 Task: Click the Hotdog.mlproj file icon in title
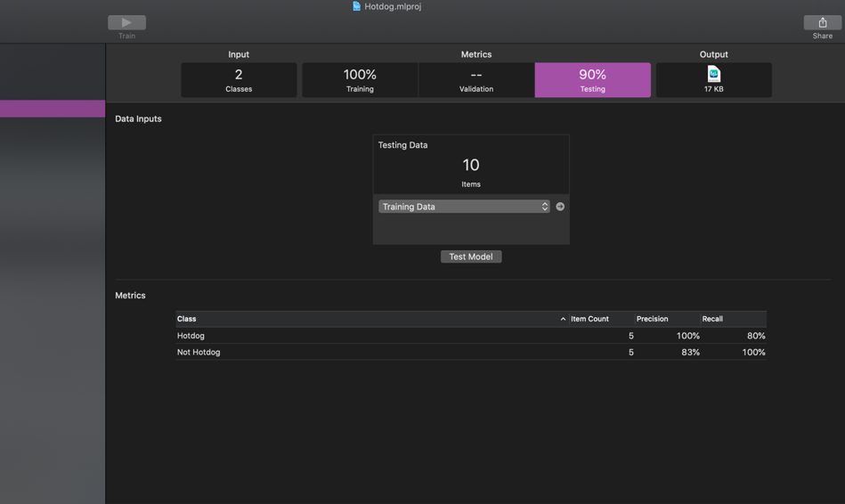356,6
